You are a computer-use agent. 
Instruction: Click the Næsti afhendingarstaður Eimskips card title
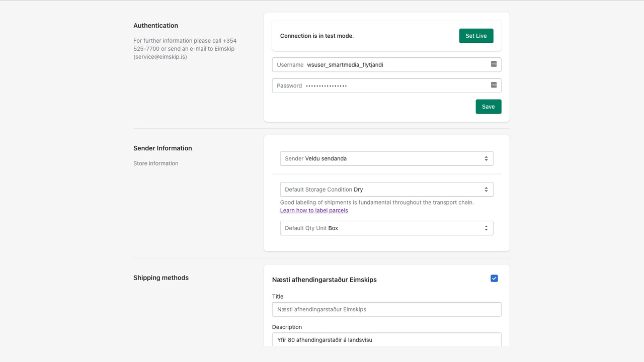[x=325, y=280]
